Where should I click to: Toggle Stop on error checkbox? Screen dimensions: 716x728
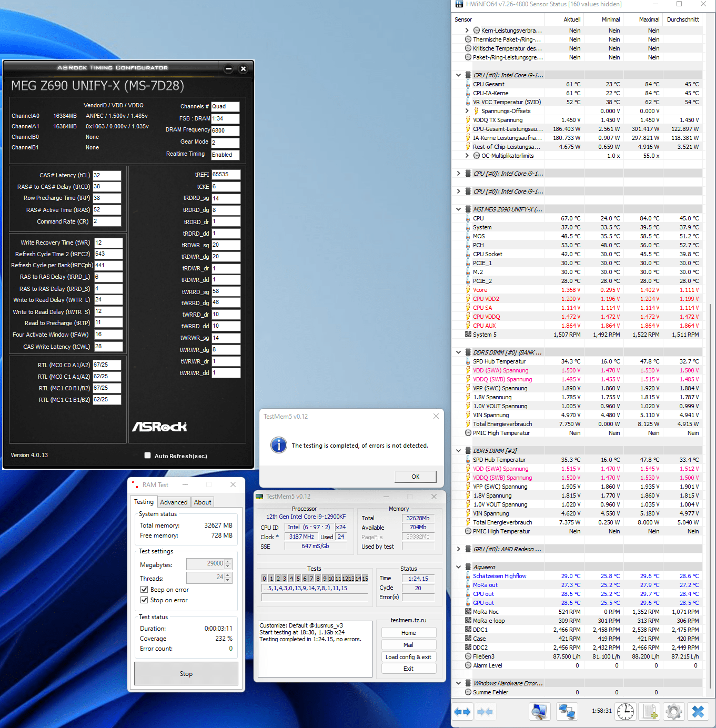(x=144, y=600)
